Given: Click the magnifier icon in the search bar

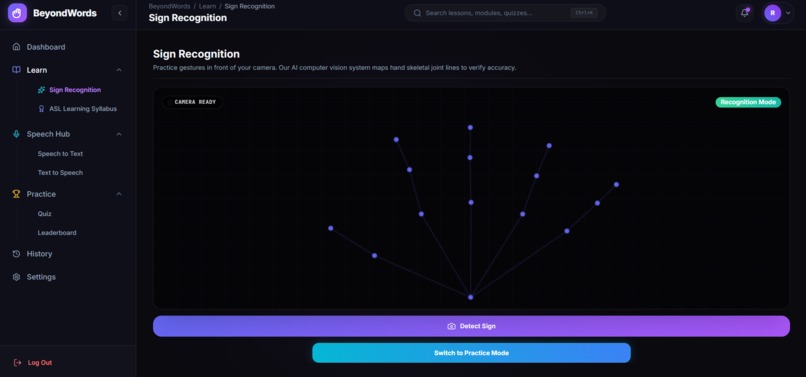Looking at the screenshot, I should pos(417,13).
